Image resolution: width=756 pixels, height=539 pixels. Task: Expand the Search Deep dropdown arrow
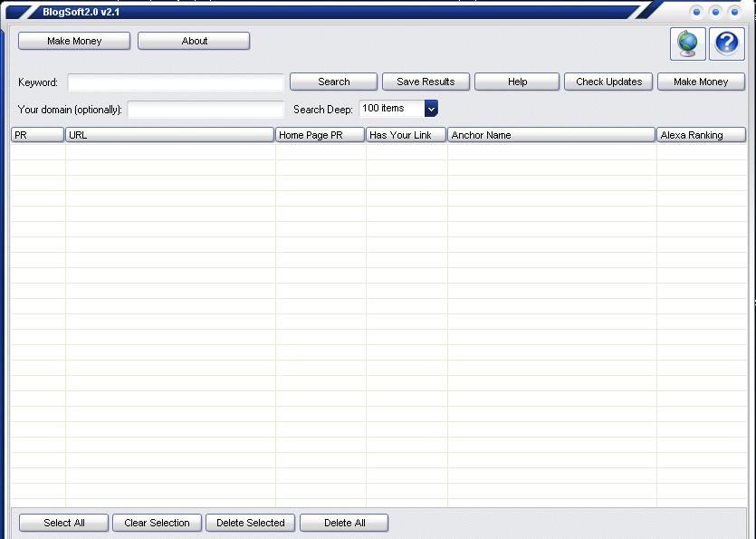pyautogui.click(x=431, y=109)
